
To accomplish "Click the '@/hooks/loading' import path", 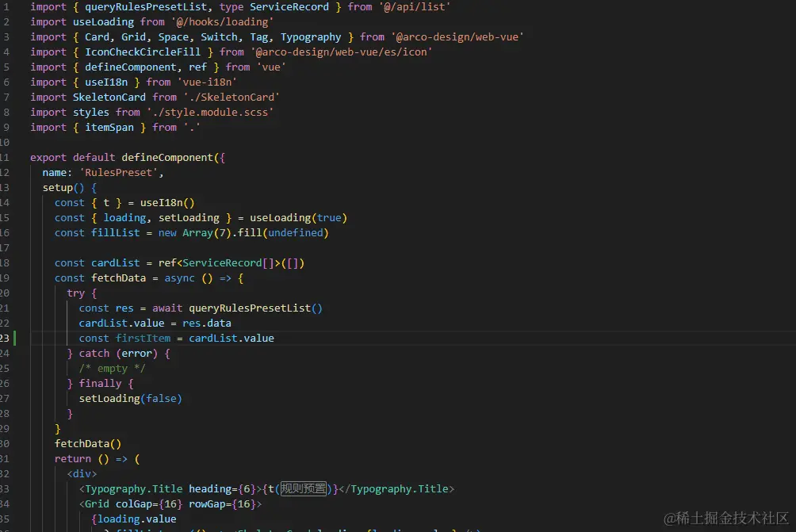I will point(222,22).
